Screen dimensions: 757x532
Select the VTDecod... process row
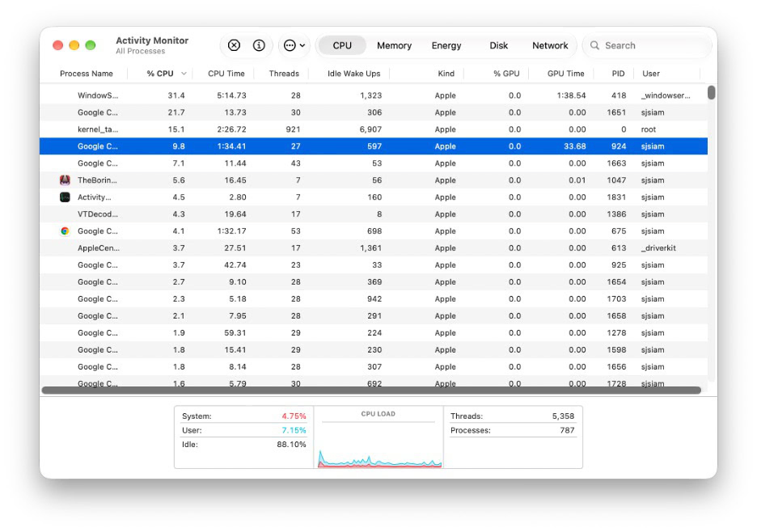374,214
